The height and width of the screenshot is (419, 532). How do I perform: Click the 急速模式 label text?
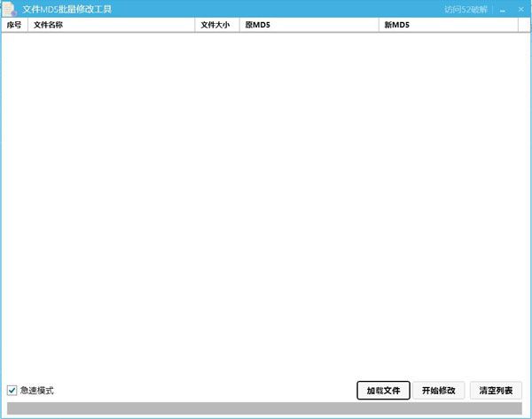tap(37, 390)
